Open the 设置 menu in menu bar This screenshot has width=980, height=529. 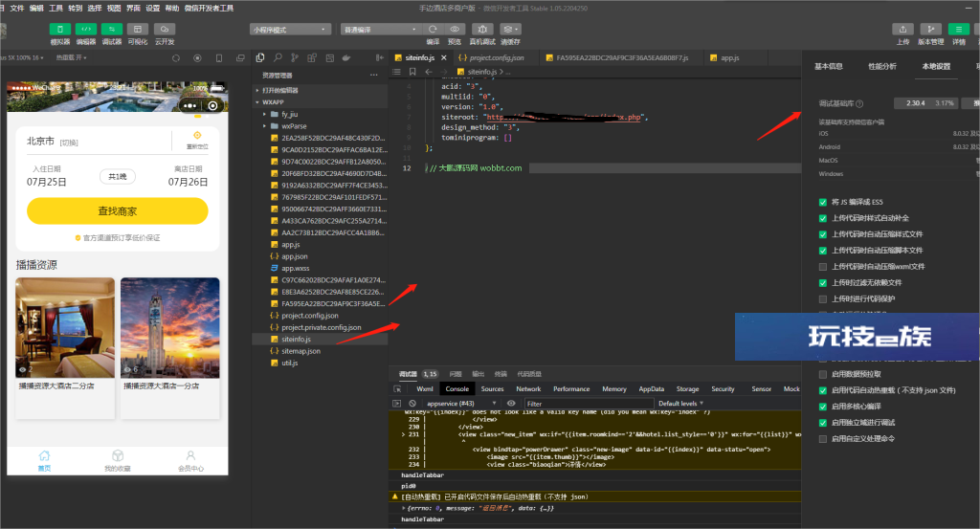click(x=152, y=8)
